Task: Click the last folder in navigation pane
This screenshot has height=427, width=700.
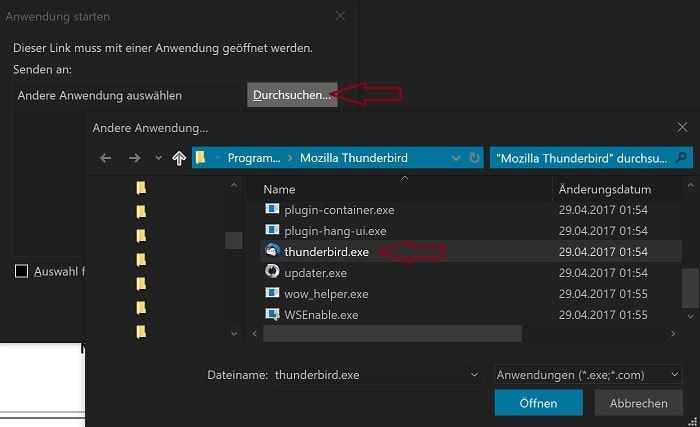Action: (141, 332)
